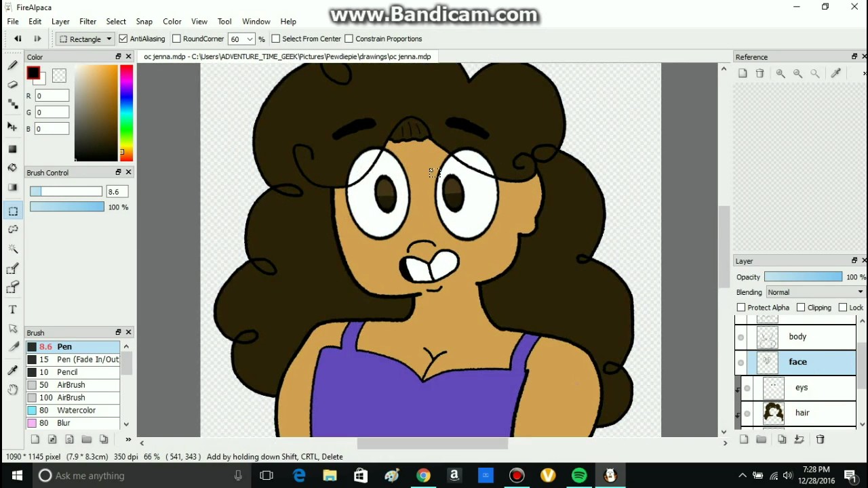Click the R color value field

52,96
